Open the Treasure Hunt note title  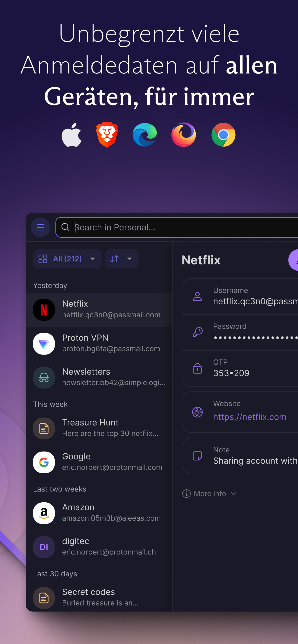pos(90,423)
